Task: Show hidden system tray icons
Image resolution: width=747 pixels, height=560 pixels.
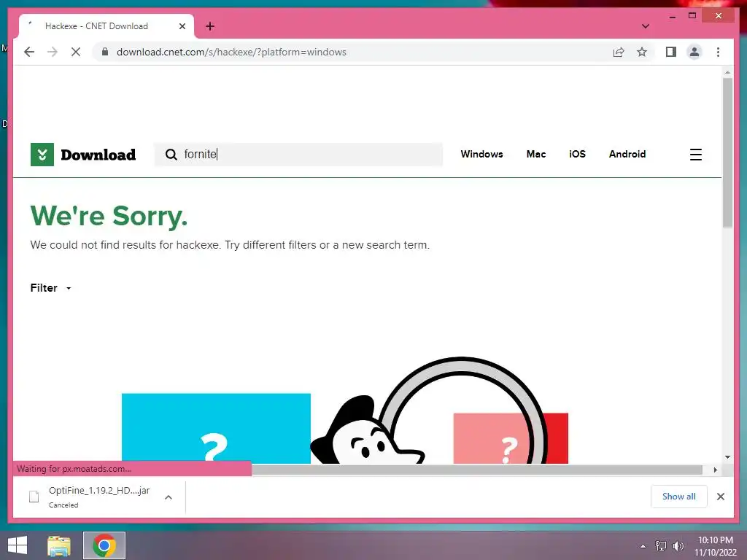Action: (x=643, y=546)
